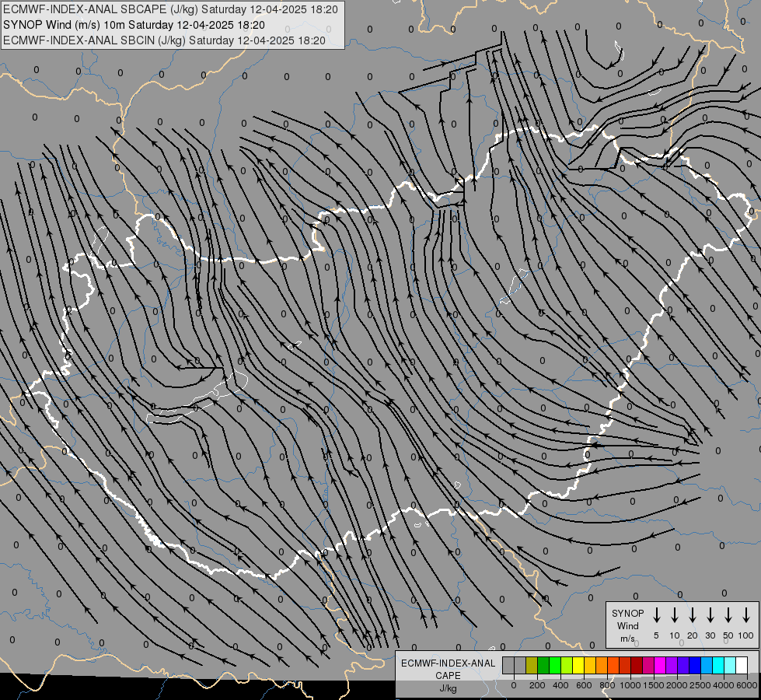The width and height of the screenshot is (761, 700).
Task: Click the 2500 tick label on color scale
Action: 700,685
